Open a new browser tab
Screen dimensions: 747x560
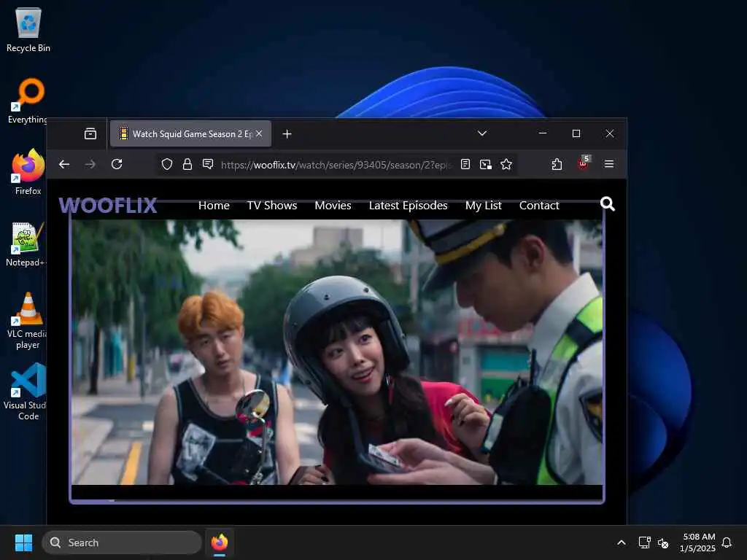[287, 134]
